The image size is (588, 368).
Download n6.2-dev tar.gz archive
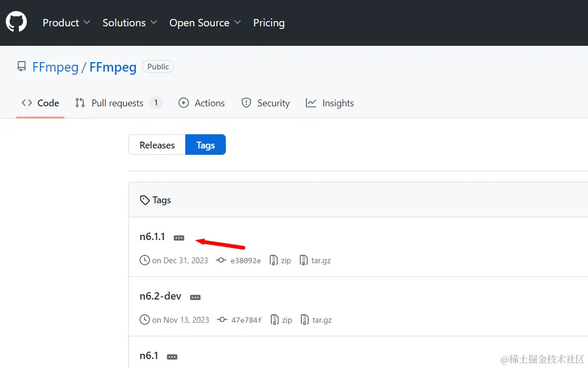[322, 321]
